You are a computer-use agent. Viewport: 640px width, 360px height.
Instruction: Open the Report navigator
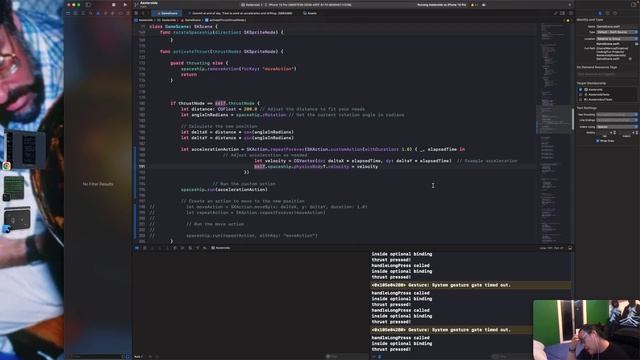(128, 13)
